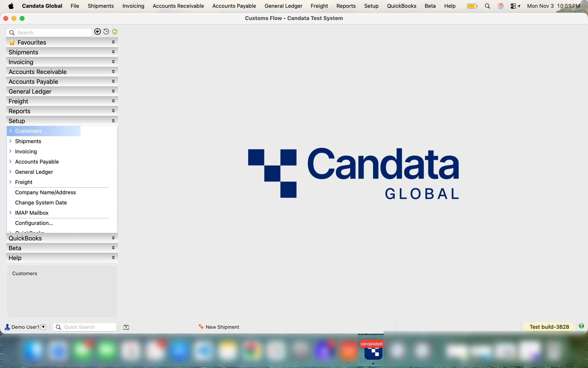Click the Siri icon in menu bar
The width and height of the screenshot is (588, 368).
[x=500, y=6]
